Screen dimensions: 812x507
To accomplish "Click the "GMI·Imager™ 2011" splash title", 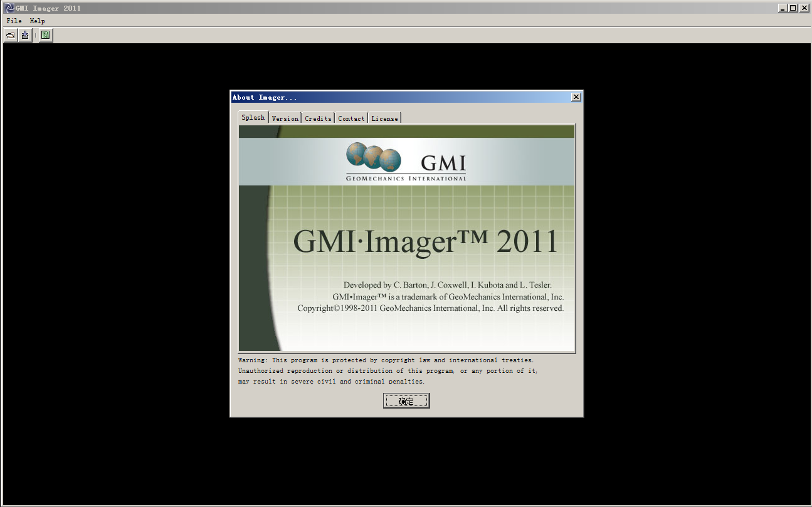I will pyautogui.click(x=425, y=241).
